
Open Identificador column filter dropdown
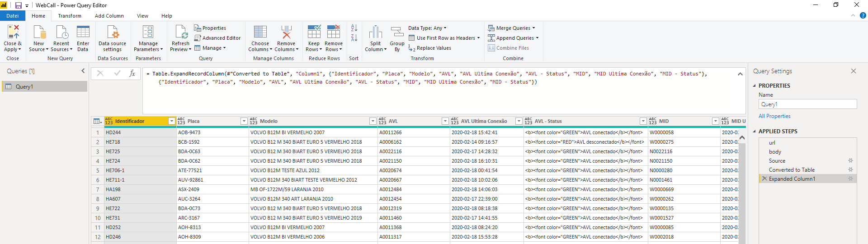[171, 121]
